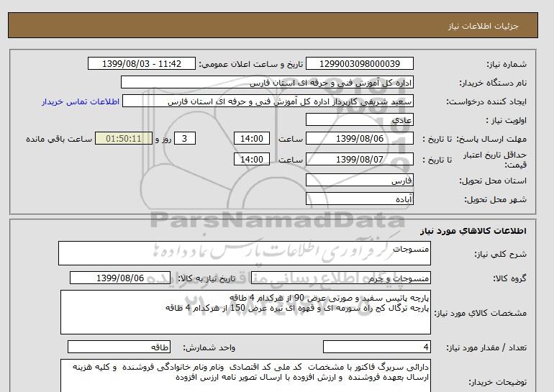
Task: Click the goods specifications text area
Action: point(245,312)
